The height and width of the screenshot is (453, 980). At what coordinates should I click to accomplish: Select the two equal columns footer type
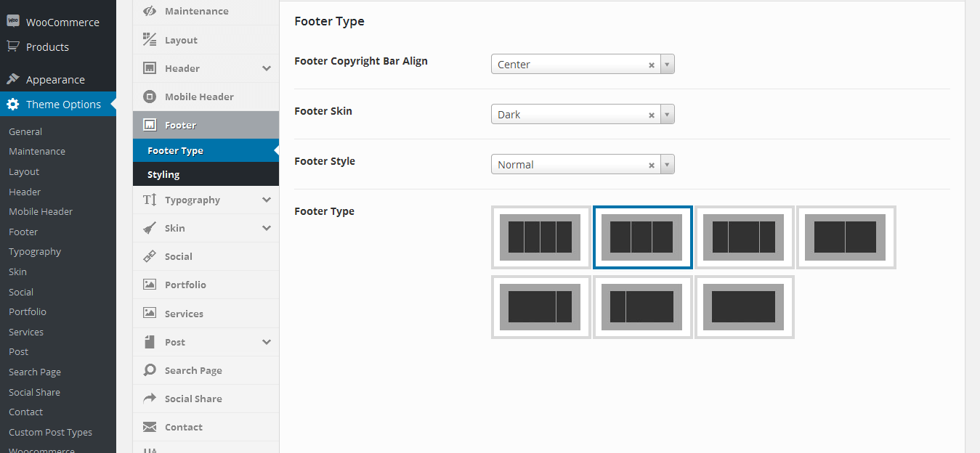(846, 237)
